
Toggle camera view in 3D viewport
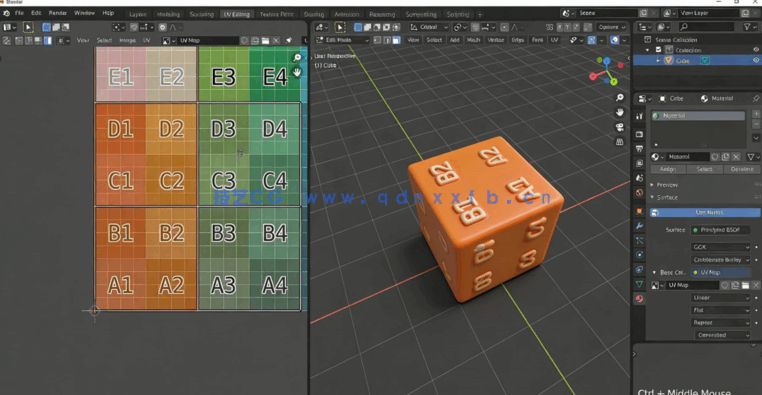(620, 127)
